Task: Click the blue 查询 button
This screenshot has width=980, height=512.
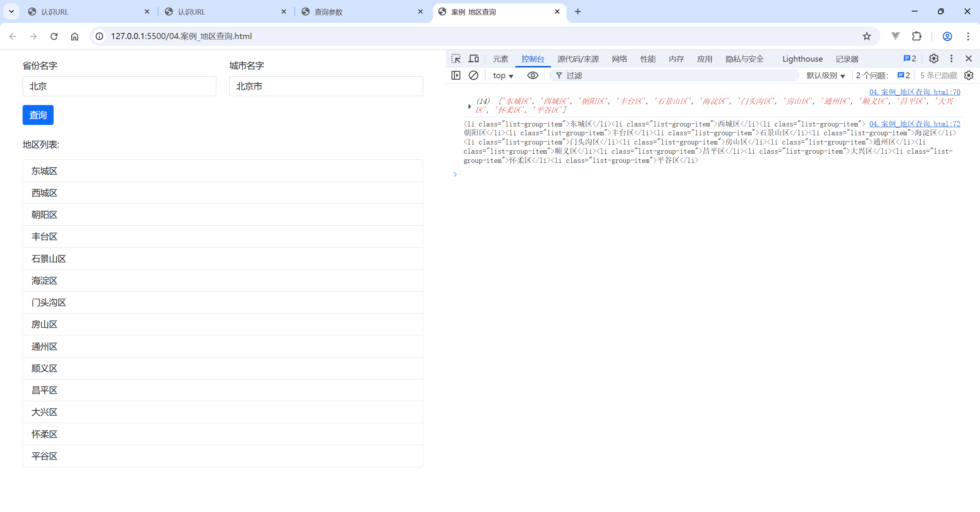Action: pos(38,115)
